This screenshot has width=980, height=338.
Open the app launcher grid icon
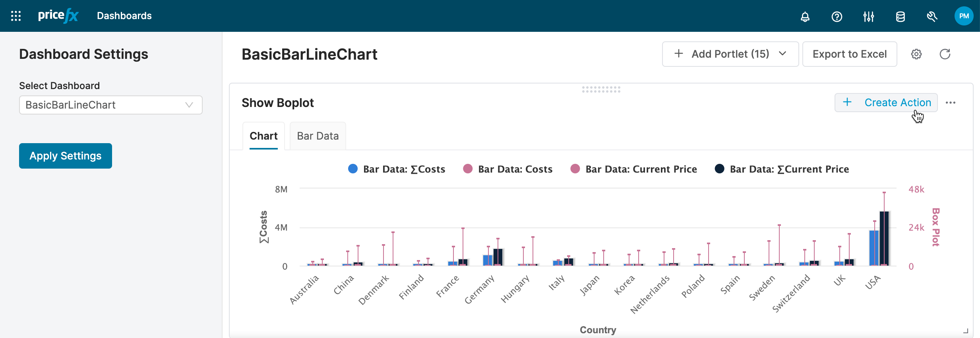tap(16, 16)
